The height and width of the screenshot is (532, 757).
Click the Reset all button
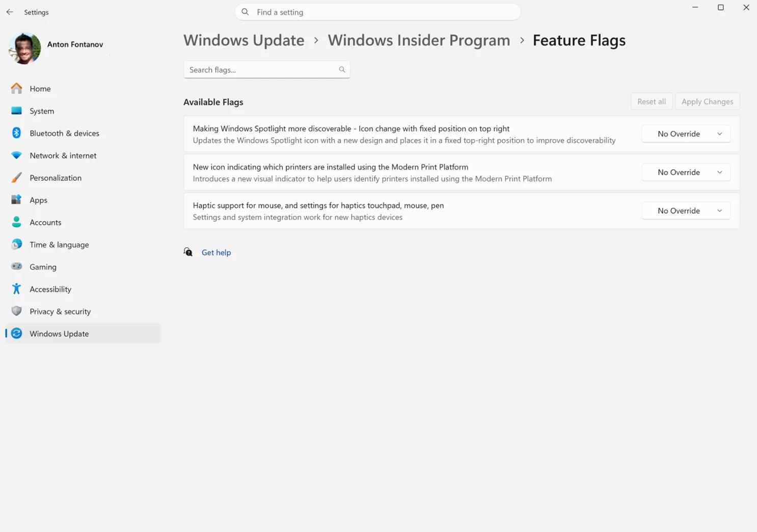pos(652,101)
